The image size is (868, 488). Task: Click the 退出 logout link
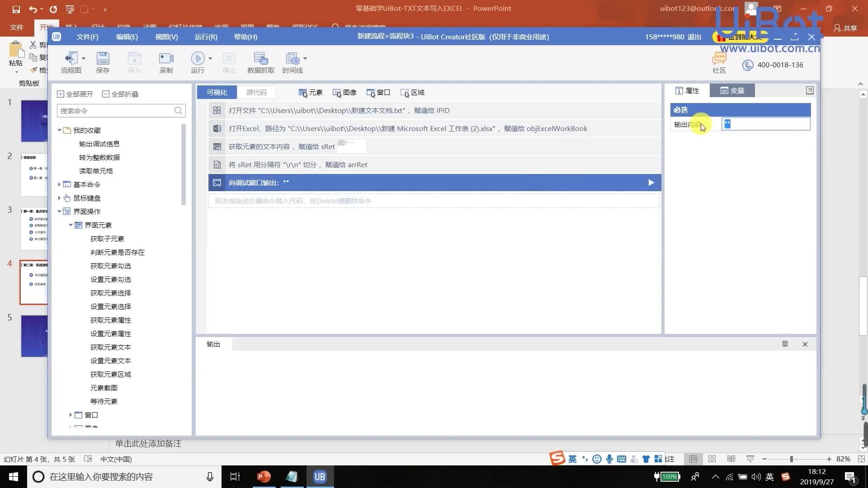(694, 37)
